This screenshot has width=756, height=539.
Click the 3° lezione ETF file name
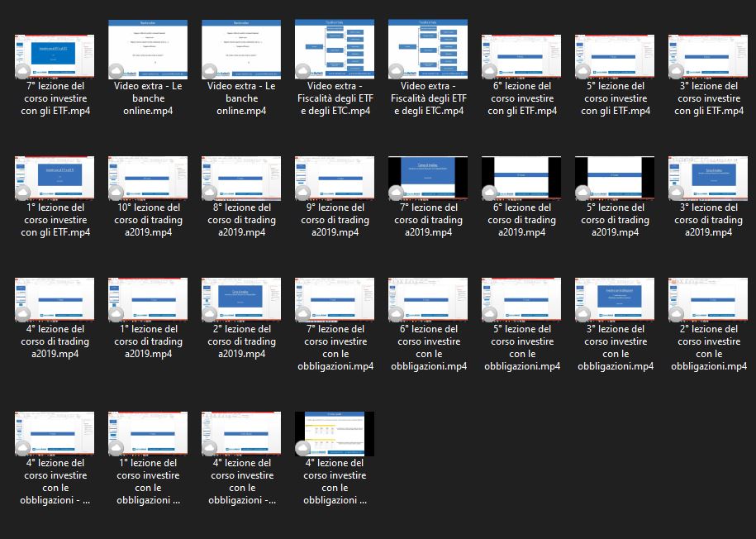[x=708, y=98]
